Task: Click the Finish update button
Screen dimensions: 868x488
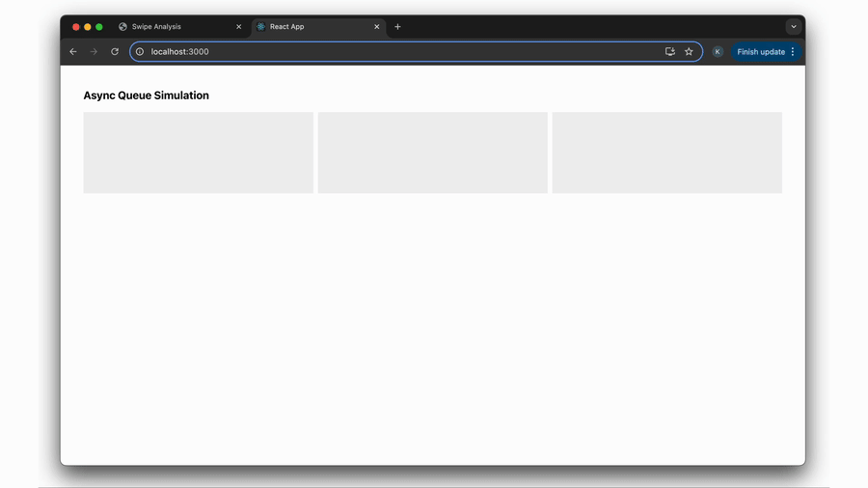Action: (760, 52)
